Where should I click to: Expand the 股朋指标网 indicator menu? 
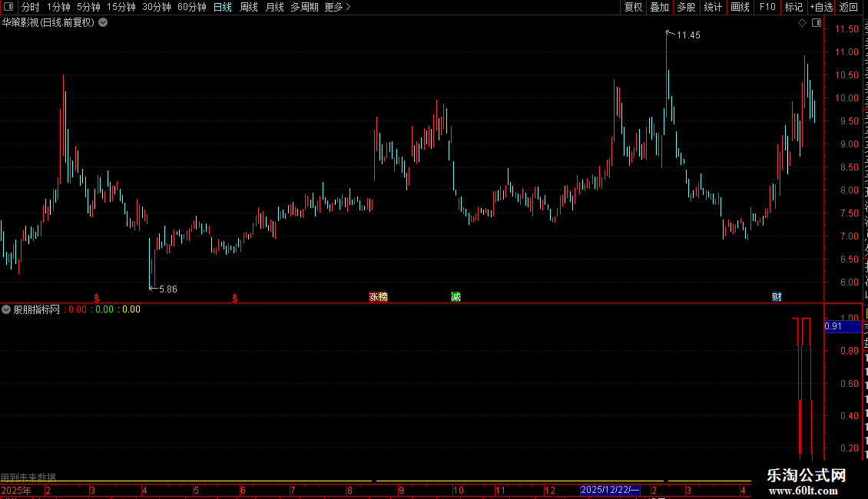(6, 309)
